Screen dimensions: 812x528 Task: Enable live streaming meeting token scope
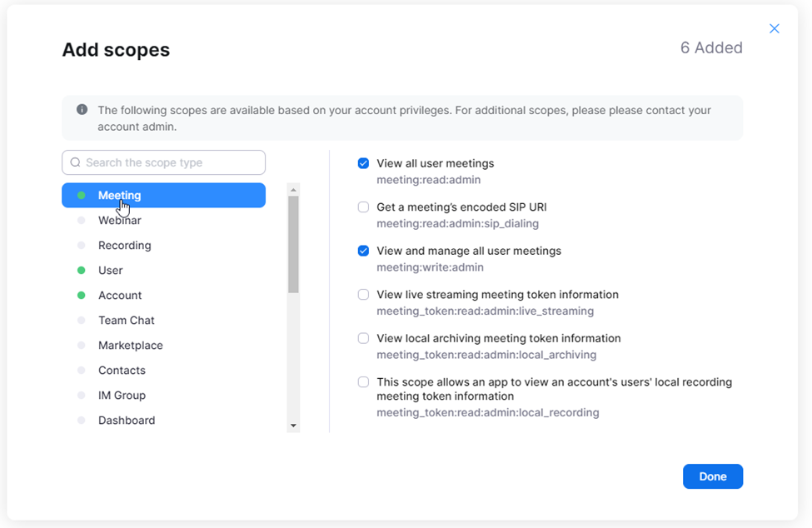[x=364, y=295]
